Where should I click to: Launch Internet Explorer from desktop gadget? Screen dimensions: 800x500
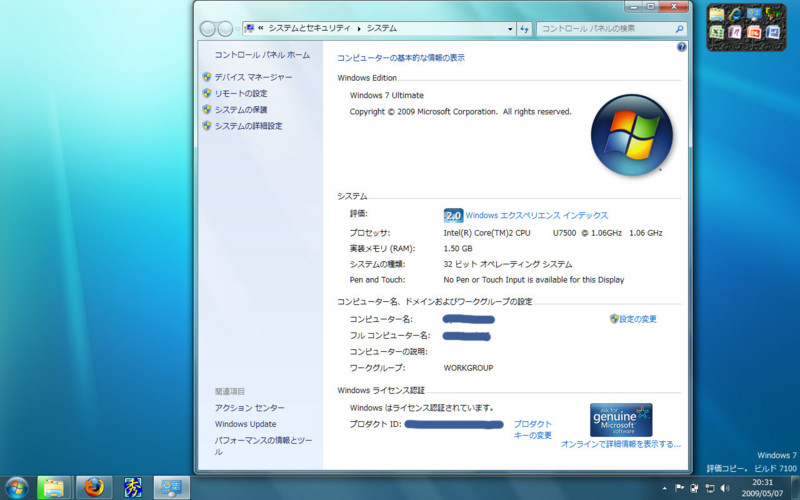(735, 14)
